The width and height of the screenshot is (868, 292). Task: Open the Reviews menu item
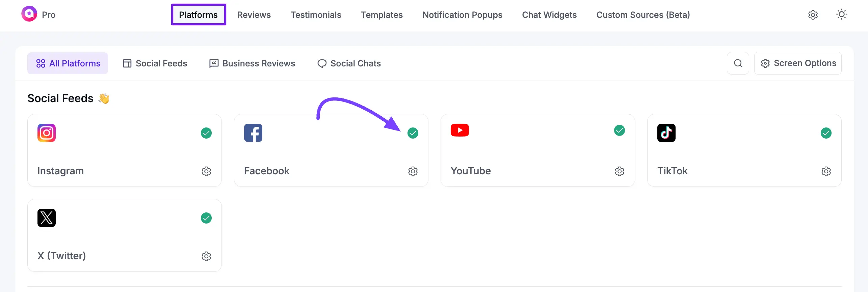pos(254,15)
